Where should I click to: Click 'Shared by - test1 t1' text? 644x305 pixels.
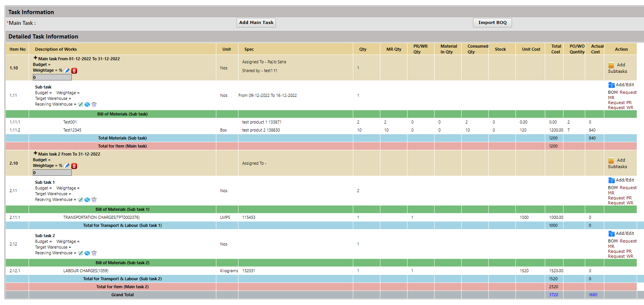[x=260, y=71]
